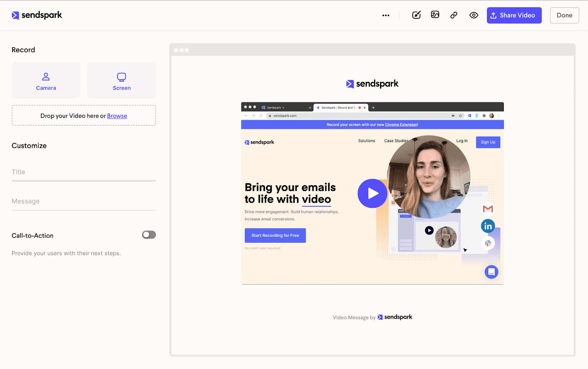This screenshot has width=588, height=369.
Task: Click the browser reload icon in preview
Action: pos(261,116)
